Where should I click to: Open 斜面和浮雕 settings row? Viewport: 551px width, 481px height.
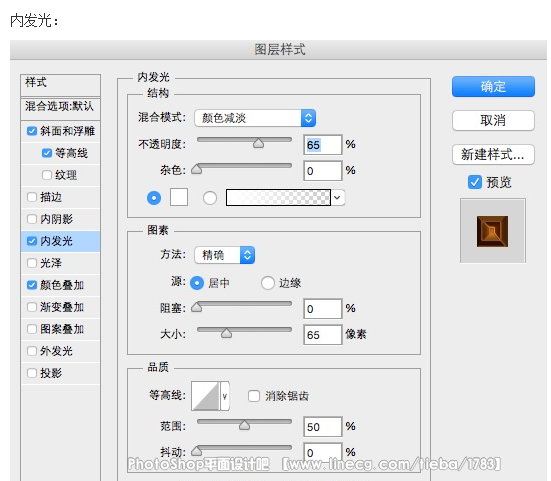[x=60, y=131]
